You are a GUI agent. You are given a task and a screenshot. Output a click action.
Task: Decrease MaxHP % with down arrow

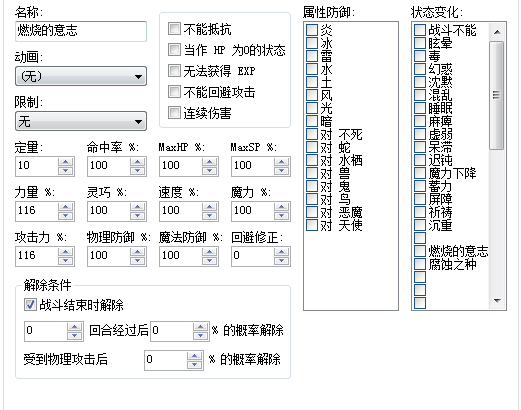pyautogui.click(x=209, y=170)
